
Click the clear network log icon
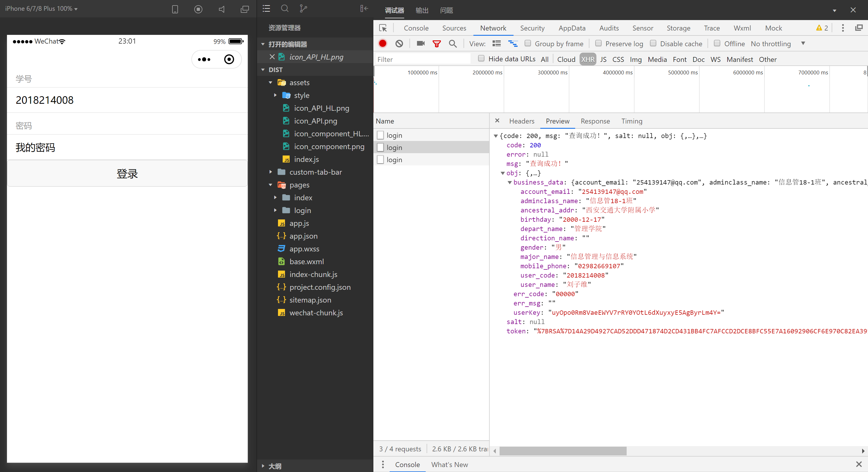coord(399,44)
